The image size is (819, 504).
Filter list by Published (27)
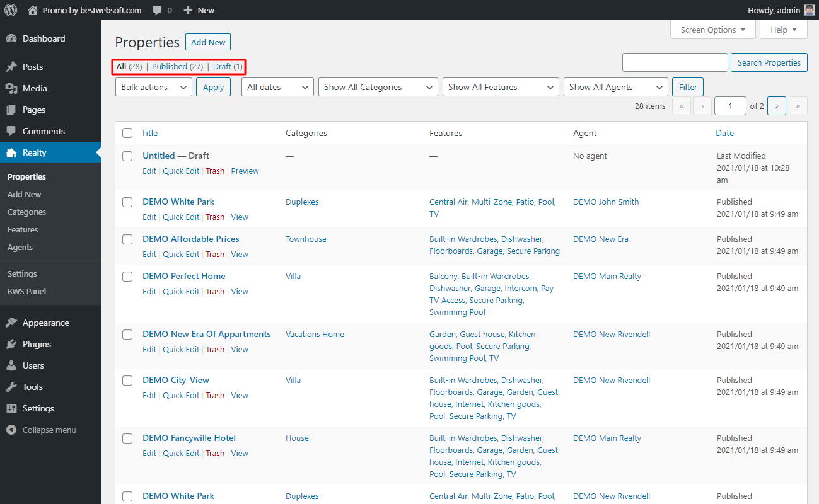[x=177, y=66]
